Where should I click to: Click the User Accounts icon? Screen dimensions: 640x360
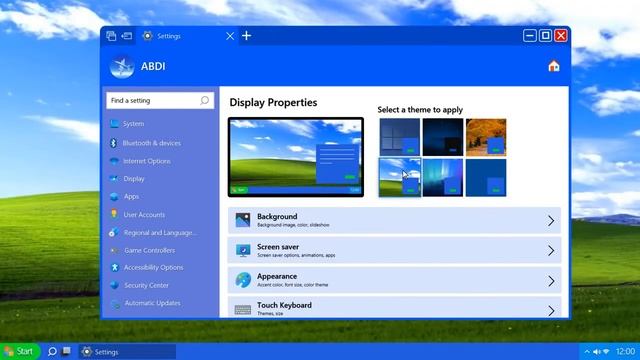pos(114,214)
